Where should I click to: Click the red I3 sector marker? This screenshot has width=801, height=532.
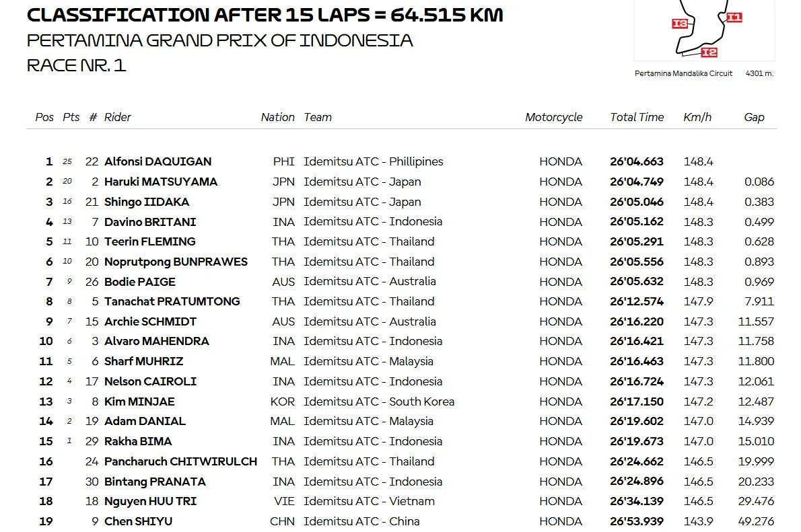pos(680,24)
